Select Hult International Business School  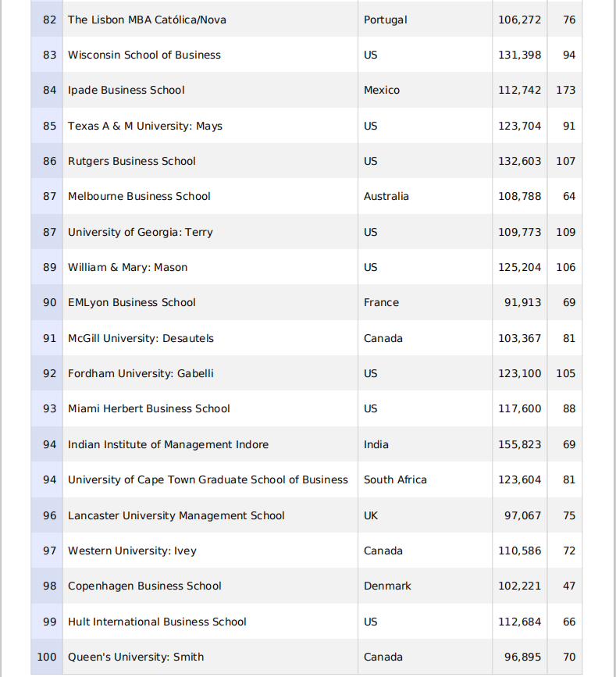pyautogui.click(x=157, y=622)
